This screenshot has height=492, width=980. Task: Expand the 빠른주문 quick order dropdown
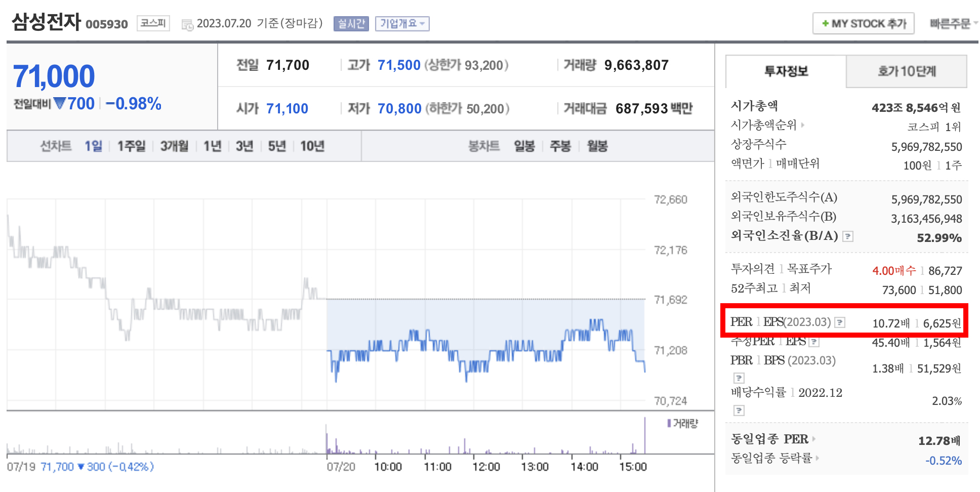(x=954, y=24)
